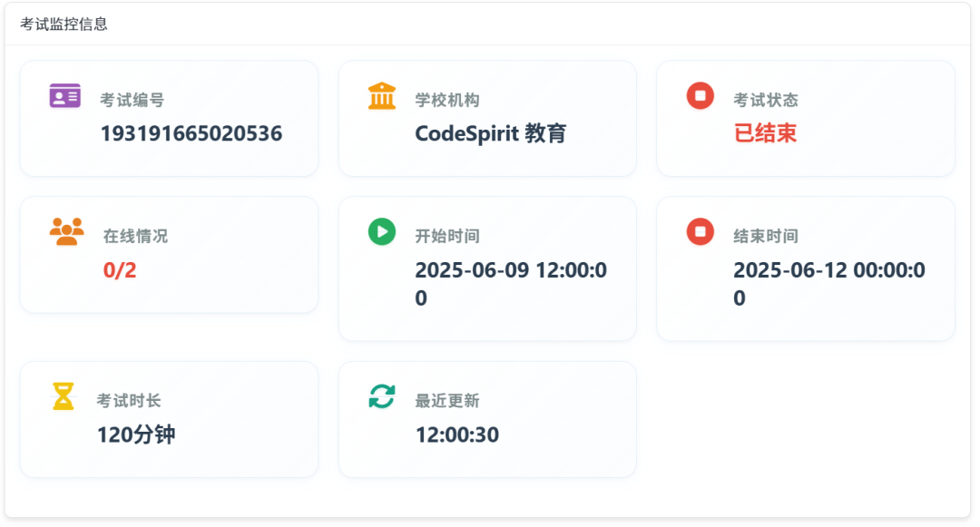Screen dimensions: 980x527
Task: Click the orange school building icon
Action: [x=382, y=95]
